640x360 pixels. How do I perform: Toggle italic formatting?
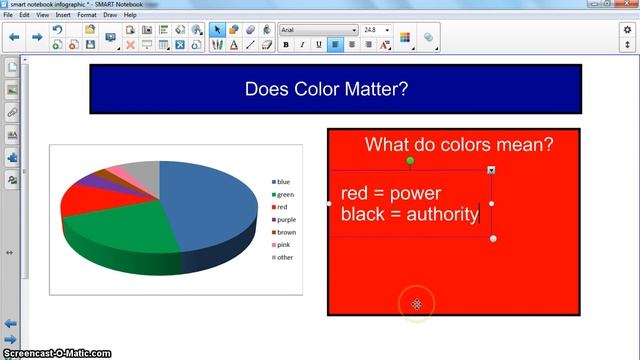pos(302,44)
